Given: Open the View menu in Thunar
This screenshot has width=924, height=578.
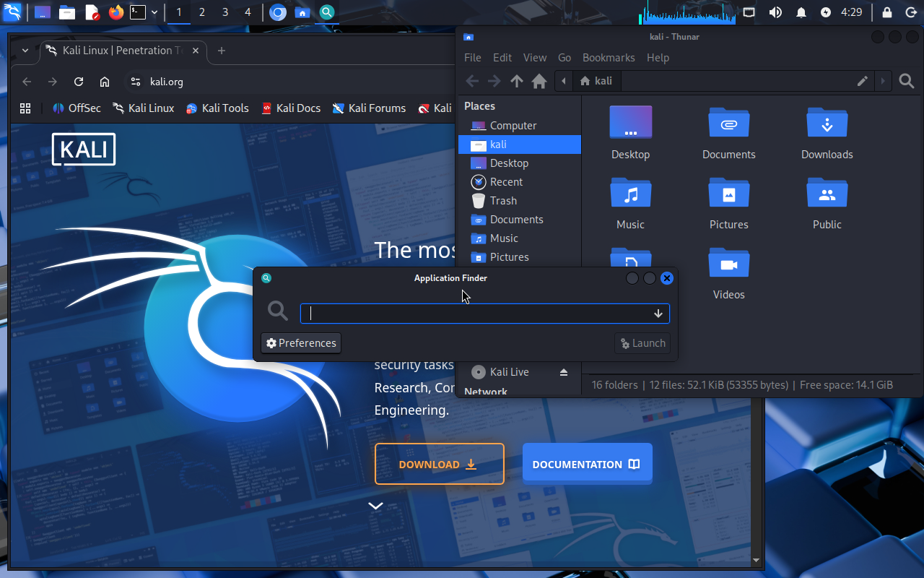Looking at the screenshot, I should pos(534,58).
